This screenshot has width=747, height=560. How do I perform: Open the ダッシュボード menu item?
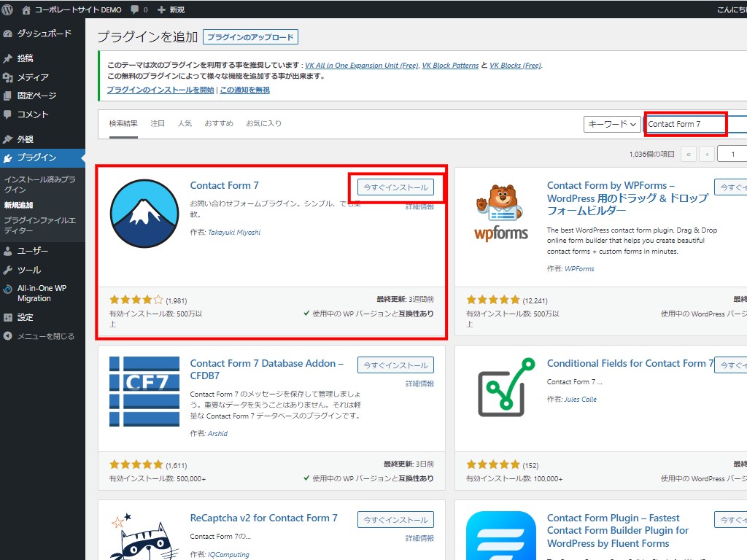tap(44, 34)
